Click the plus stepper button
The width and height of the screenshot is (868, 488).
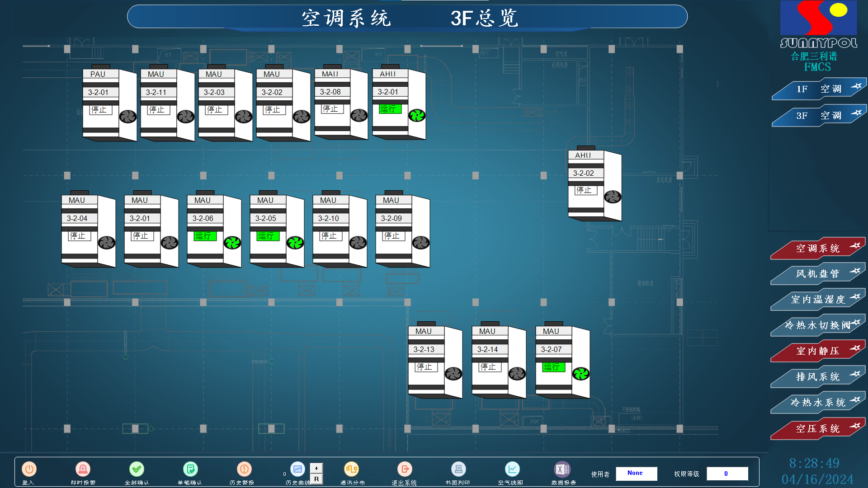pos(316,468)
